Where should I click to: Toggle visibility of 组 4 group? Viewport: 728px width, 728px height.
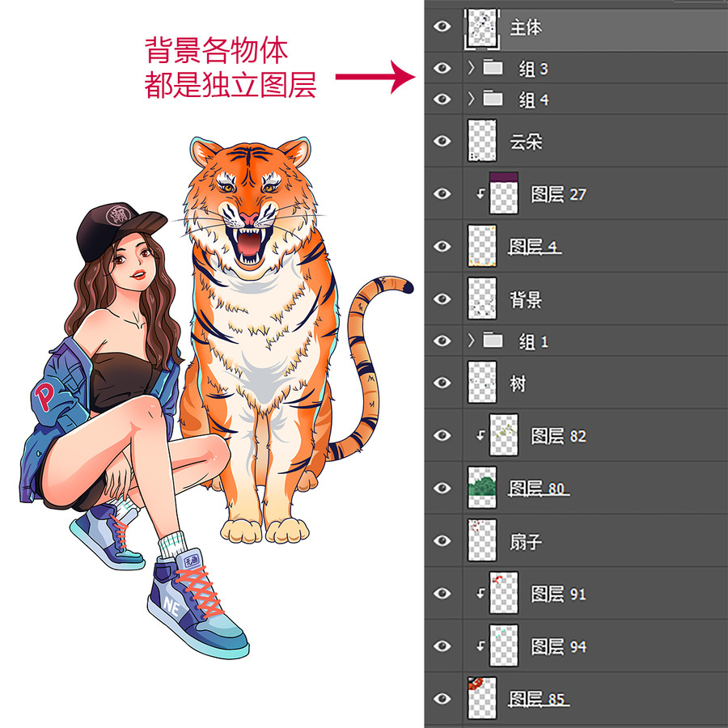click(x=442, y=99)
